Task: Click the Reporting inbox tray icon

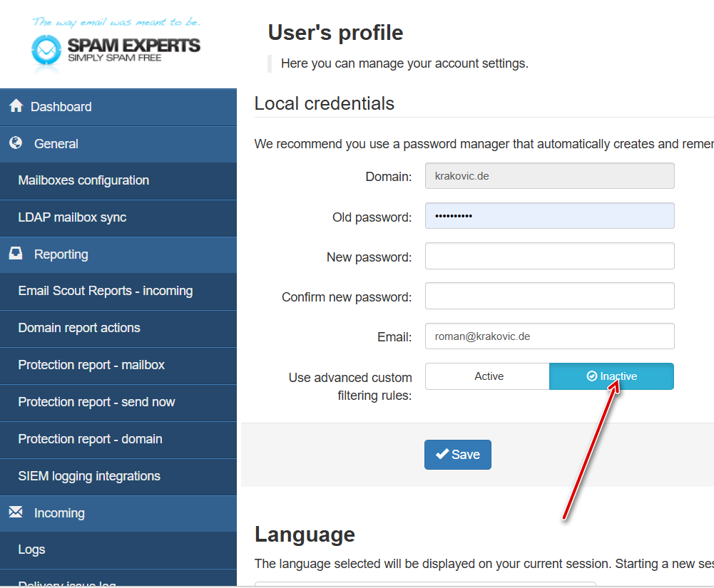Action: coord(16,254)
